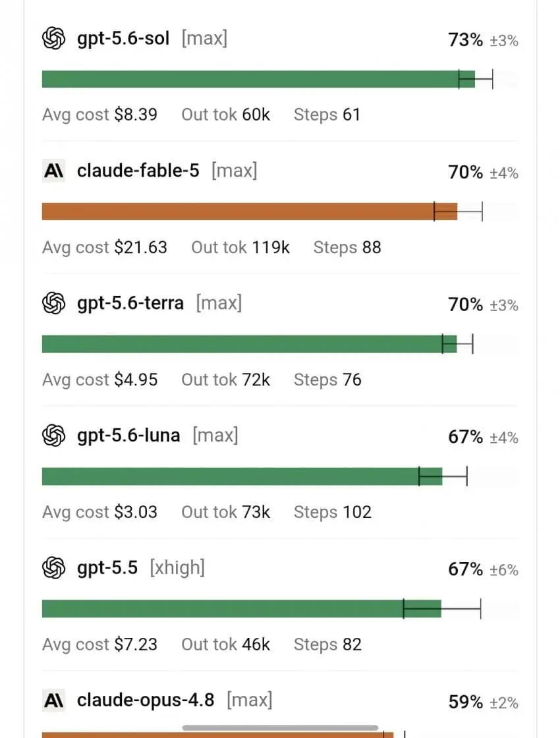Screen dimensions: 560x738
Task: Click the Steps 102 stat for gpt-5.6-luna
Action: 333,512
